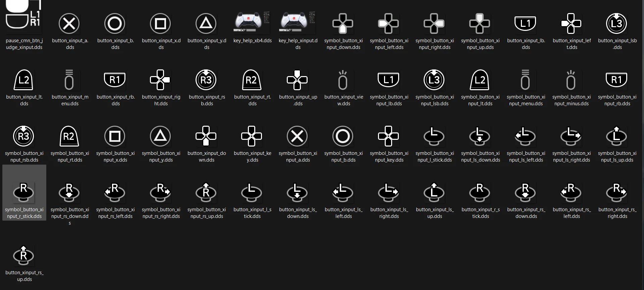Image resolution: width=644 pixels, height=290 pixels.
Task: Select key_help_xb4.dds controller thumbnail
Action: coord(252,22)
